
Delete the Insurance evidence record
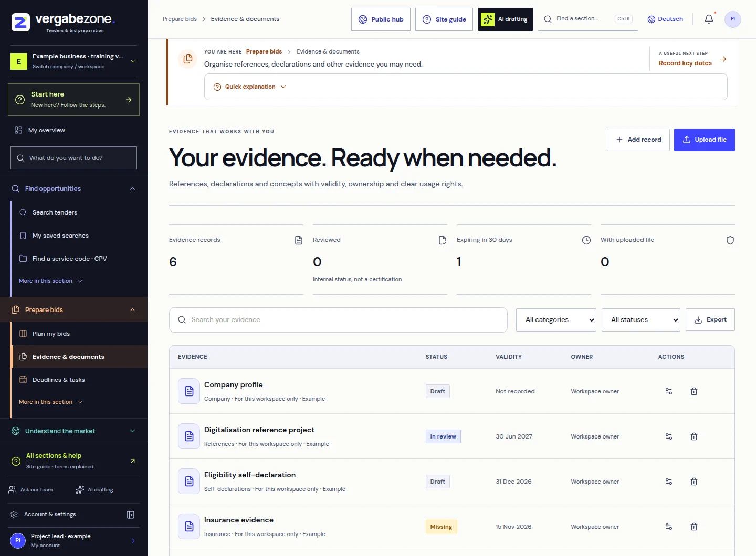(x=694, y=527)
